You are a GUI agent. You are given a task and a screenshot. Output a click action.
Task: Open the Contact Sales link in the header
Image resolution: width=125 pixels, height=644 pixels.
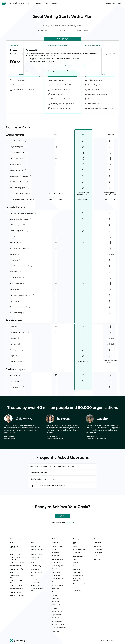pyautogui.click(x=111, y=3)
